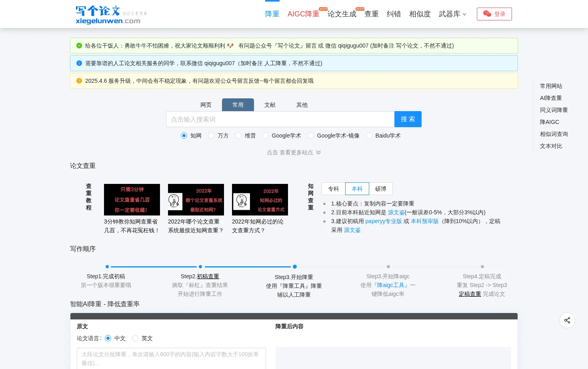
Task: Click the 原文 text input area
Action: click(x=171, y=359)
